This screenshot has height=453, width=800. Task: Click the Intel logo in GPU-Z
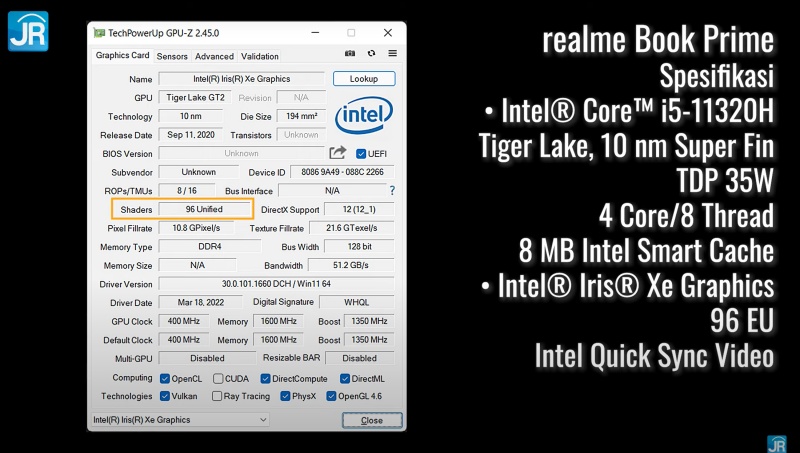tap(364, 115)
